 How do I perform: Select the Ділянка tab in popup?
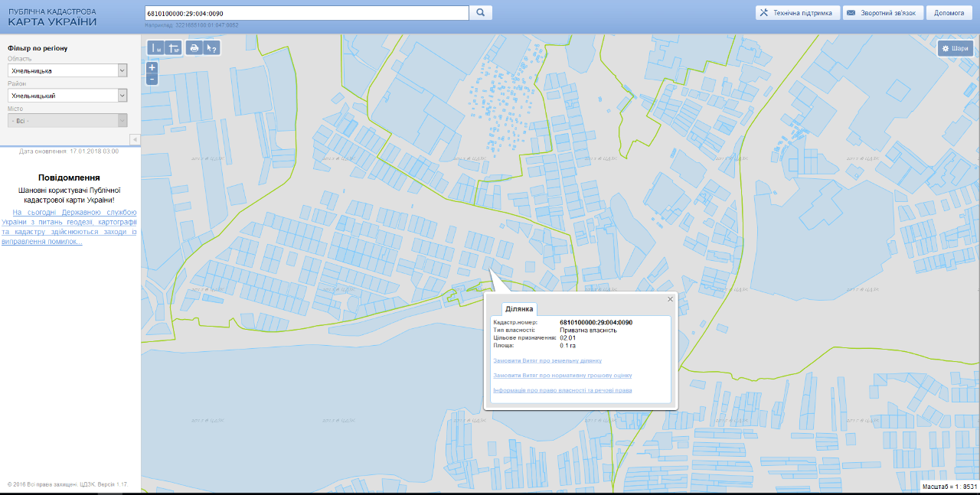[x=520, y=308]
